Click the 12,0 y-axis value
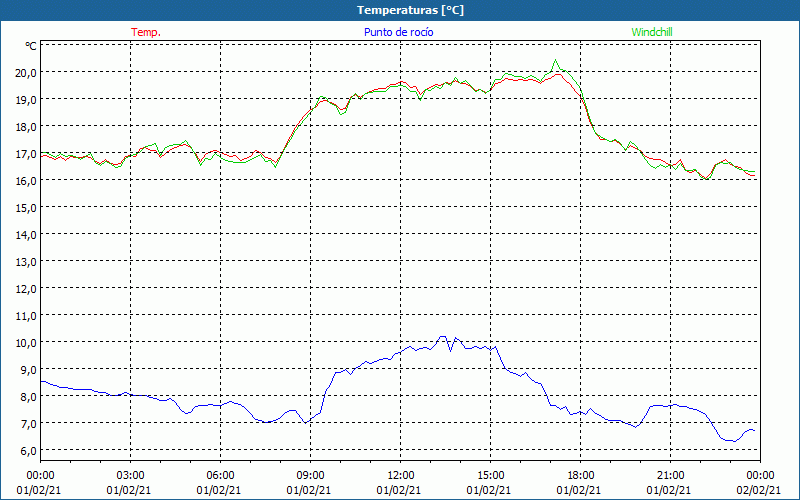 point(26,289)
